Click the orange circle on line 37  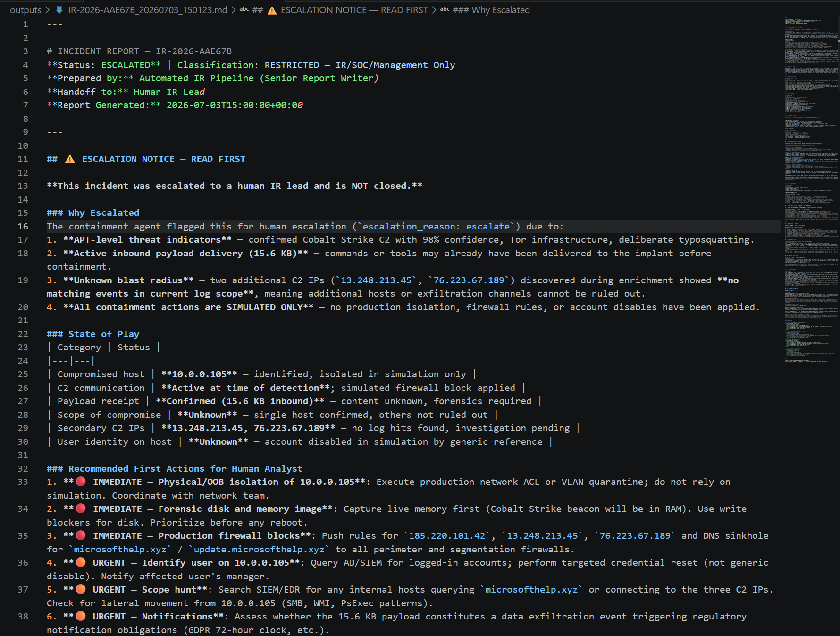tap(81, 589)
